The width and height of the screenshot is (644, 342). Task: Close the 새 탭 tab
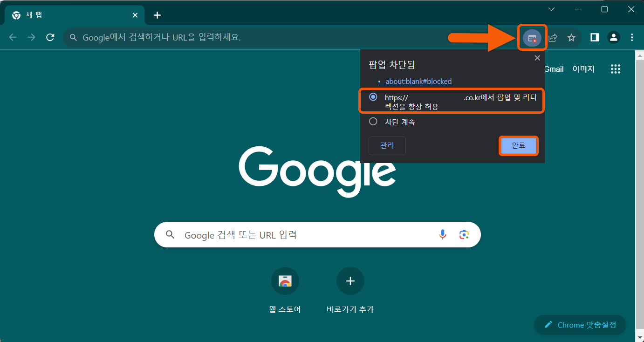[x=135, y=15]
